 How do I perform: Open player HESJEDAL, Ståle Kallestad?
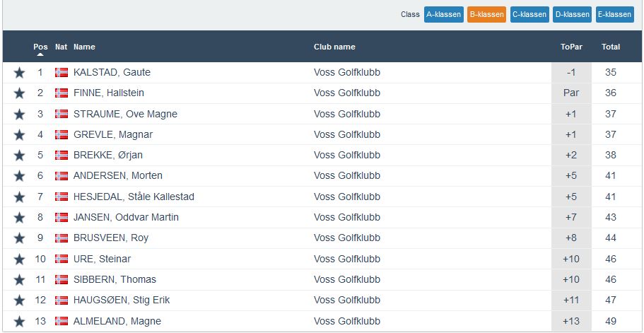tap(134, 197)
